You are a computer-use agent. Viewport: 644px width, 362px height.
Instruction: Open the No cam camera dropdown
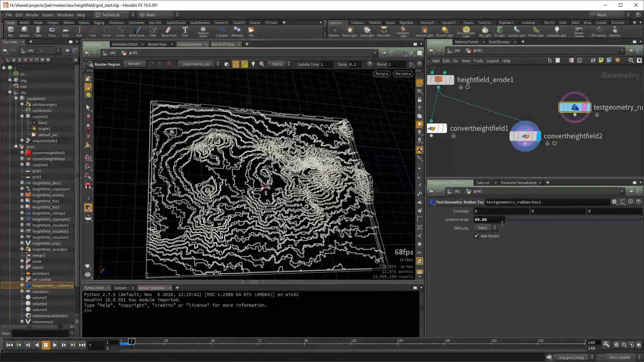(403, 74)
